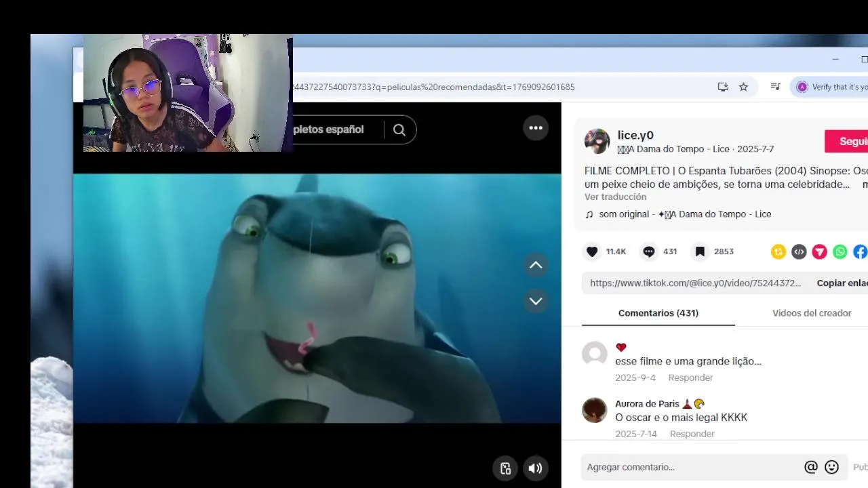Like the video with heart icon

tap(592, 251)
